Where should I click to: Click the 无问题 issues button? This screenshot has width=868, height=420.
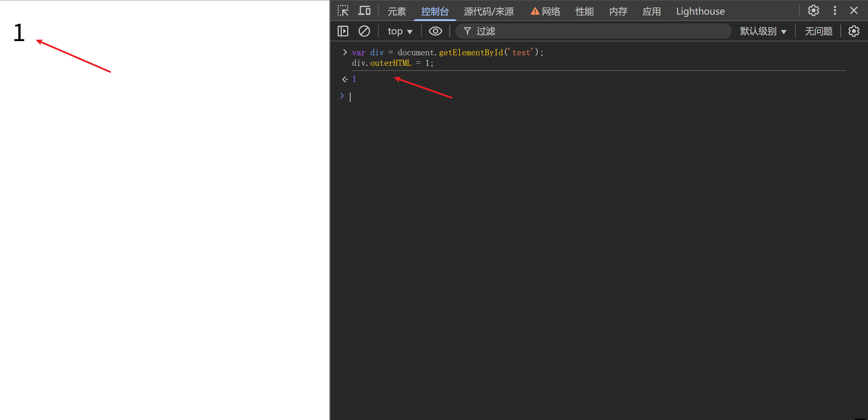[x=818, y=31]
